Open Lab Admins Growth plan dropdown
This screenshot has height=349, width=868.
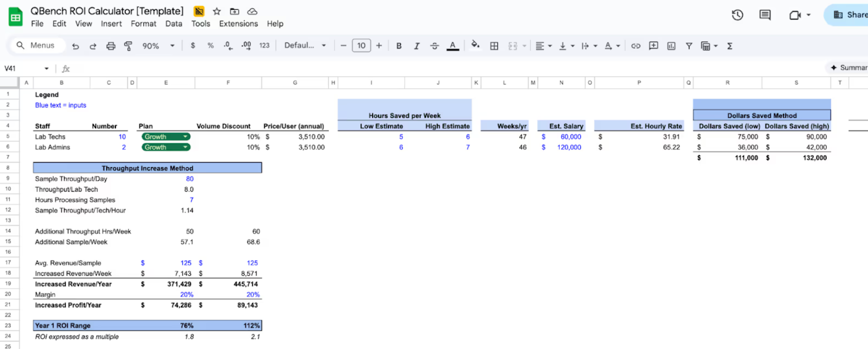[166, 147]
